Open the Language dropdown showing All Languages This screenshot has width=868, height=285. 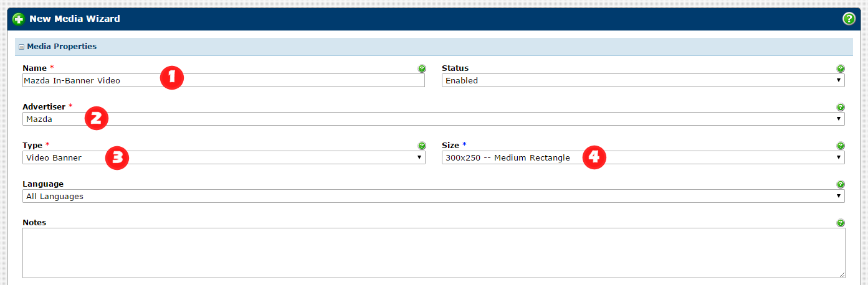(433, 196)
